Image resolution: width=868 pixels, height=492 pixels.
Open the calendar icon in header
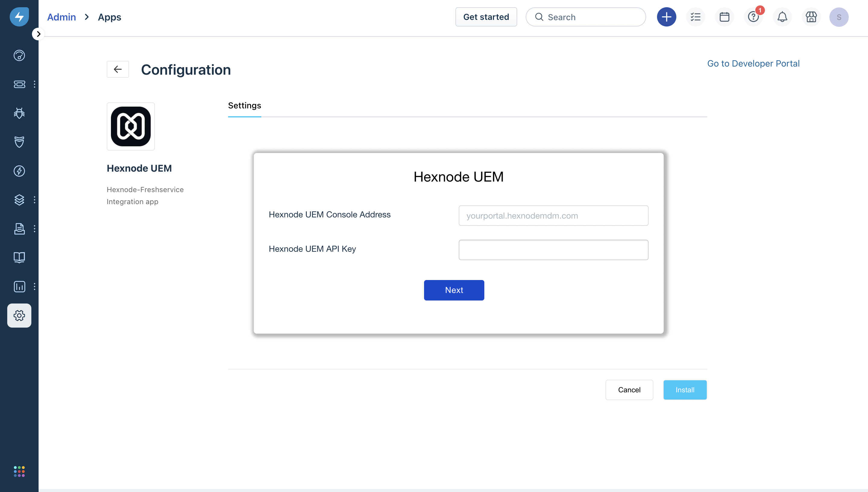[724, 17]
